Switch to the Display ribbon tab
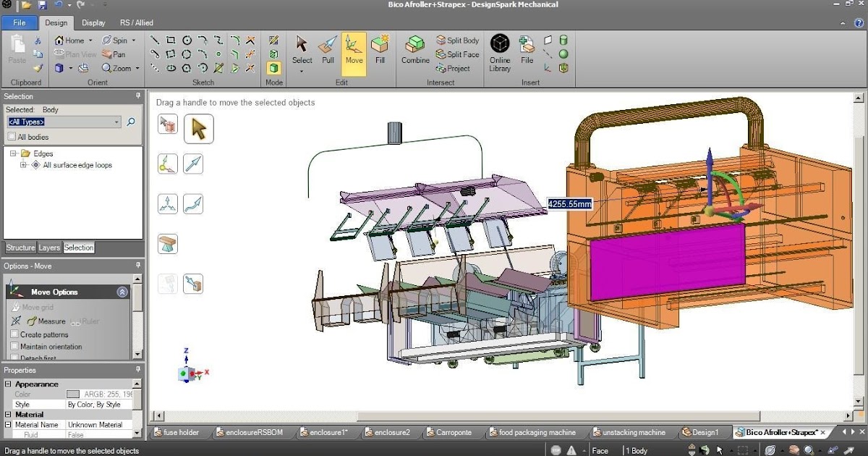 pos(93,22)
